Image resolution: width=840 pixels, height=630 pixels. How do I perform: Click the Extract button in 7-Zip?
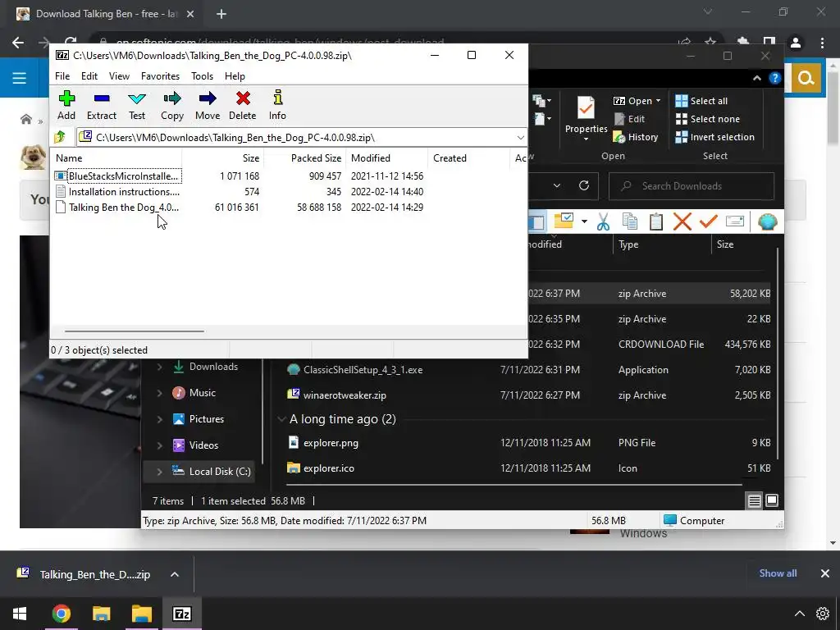101,105
